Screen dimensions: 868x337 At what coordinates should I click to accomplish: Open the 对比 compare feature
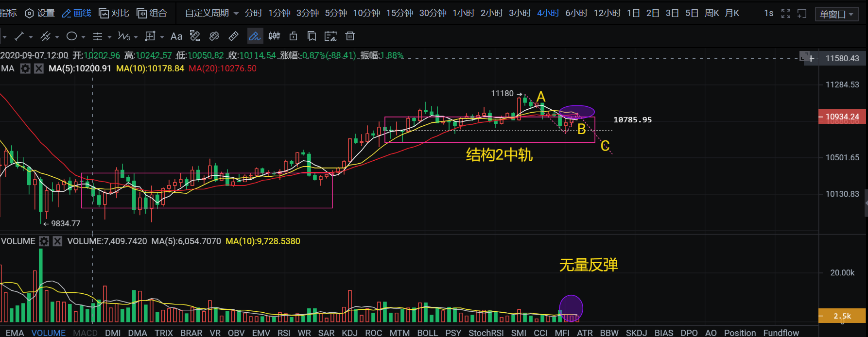(x=114, y=13)
